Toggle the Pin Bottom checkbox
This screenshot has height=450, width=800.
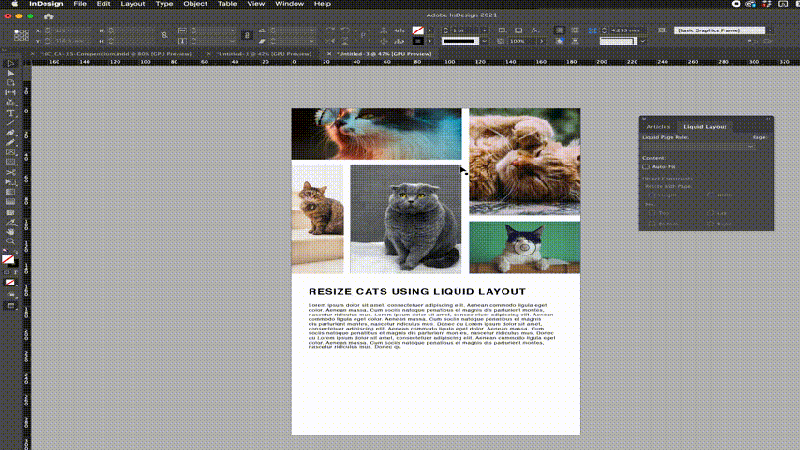pyautogui.click(x=651, y=224)
